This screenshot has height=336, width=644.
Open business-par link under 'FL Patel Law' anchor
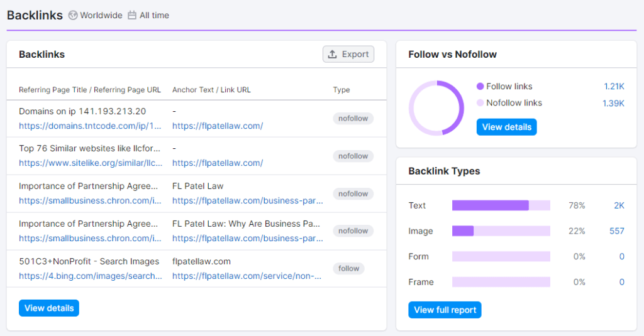(x=248, y=200)
